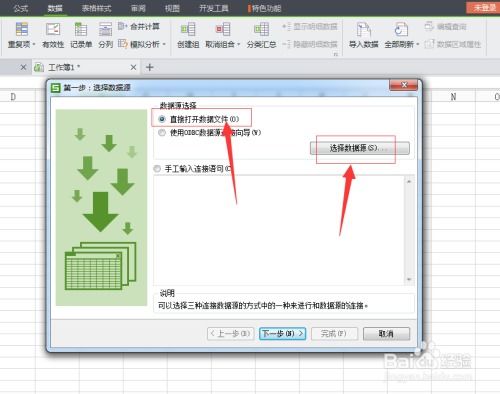Click the 数据区域属性 data range properties icon
This screenshot has height=394, width=500.
point(429,44)
